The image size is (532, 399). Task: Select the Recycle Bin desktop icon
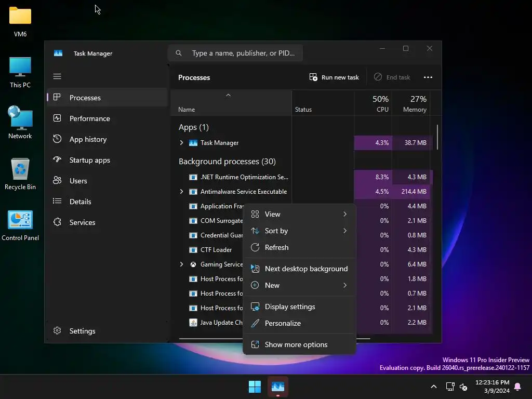(x=20, y=174)
